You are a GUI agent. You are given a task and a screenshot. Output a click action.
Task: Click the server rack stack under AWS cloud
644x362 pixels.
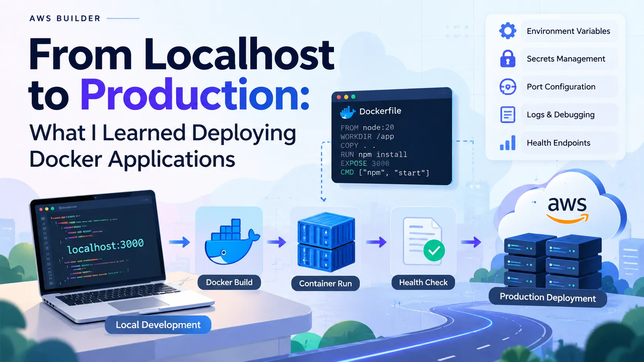(x=553, y=262)
